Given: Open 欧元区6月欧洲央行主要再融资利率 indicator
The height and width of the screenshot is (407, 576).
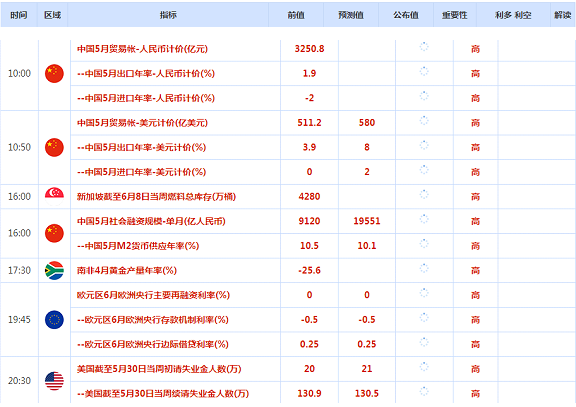Looking at the screenshot, I should (153, 295).
